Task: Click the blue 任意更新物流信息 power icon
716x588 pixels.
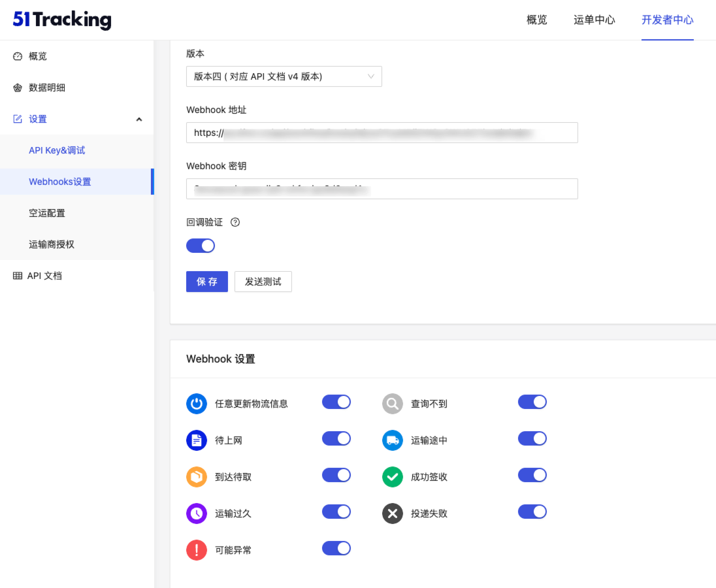Action: coord(197,404)
